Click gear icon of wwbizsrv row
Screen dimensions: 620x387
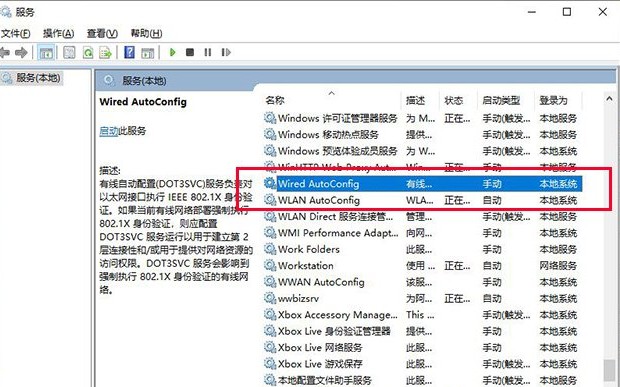tap(270, 298)
